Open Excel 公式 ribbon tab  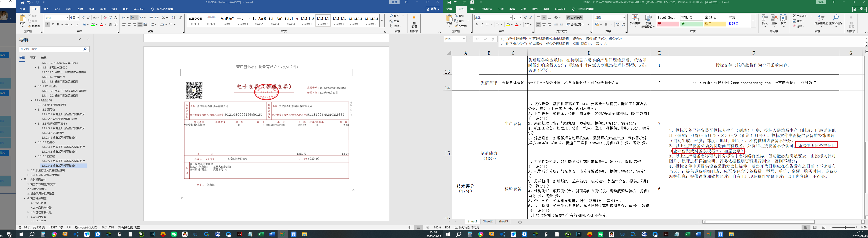(x=501, y=9)
